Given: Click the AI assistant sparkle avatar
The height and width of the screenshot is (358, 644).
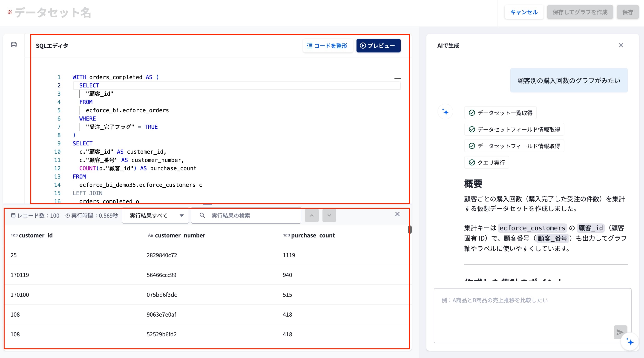Looking at the screenshot, I should click(x=445, y=112).
